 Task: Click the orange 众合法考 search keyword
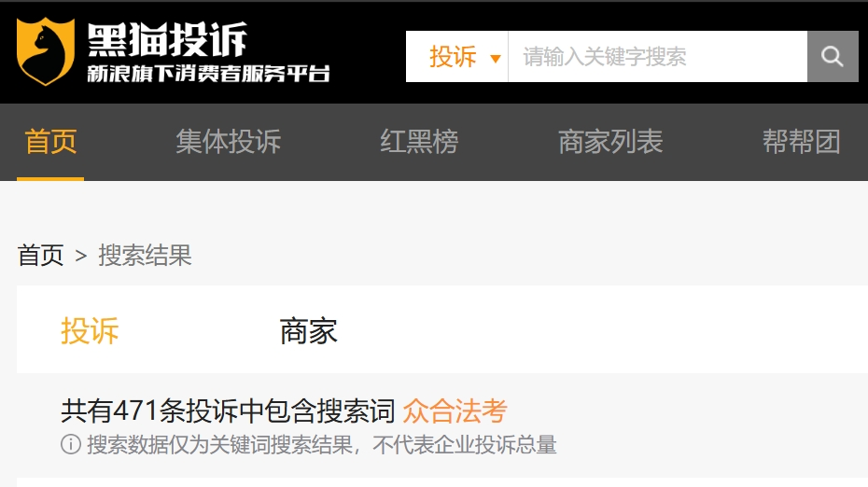(455, 411)
